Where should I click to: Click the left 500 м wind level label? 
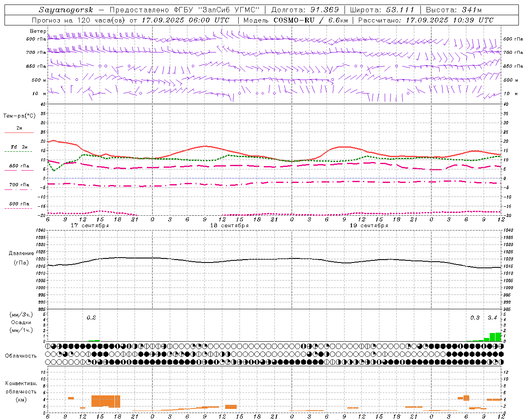coord(39,80)
